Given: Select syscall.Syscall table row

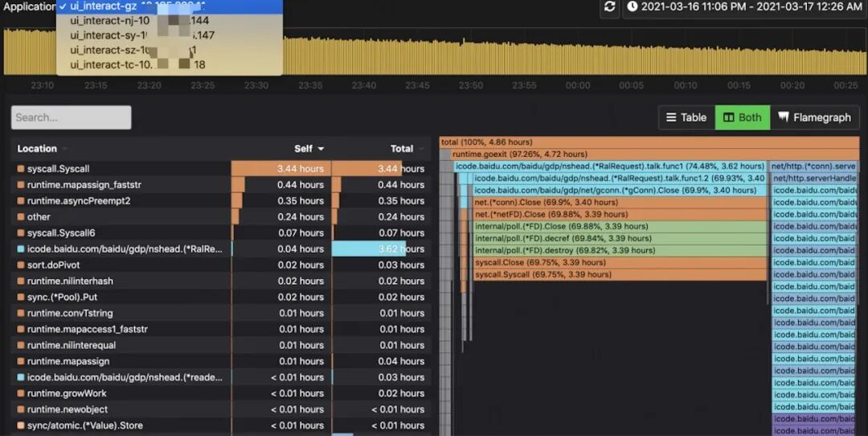Looking at the screenshot, I should tap(221, 168).
